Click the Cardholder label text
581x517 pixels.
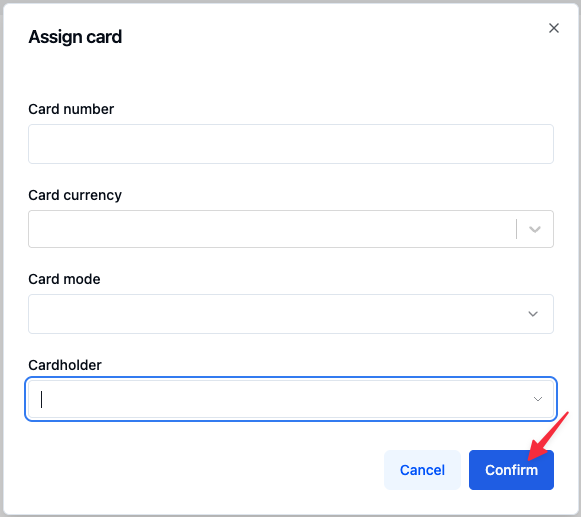click(x=65, y=365)
